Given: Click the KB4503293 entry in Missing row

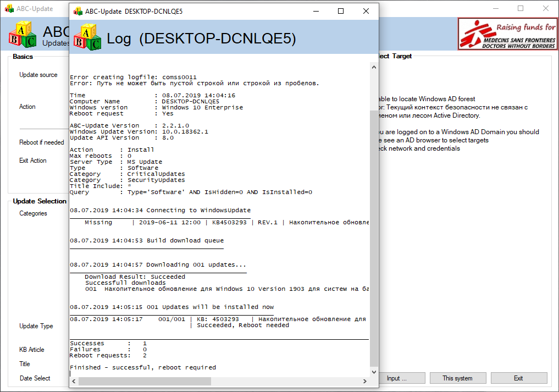Looking at the screenshot, I should [x=229, y=223].
